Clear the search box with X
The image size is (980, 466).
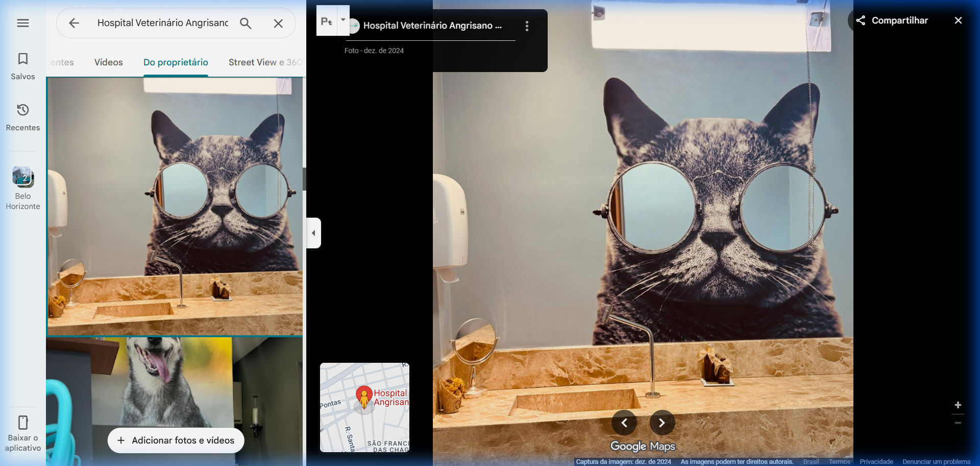[x=278, y=23]
